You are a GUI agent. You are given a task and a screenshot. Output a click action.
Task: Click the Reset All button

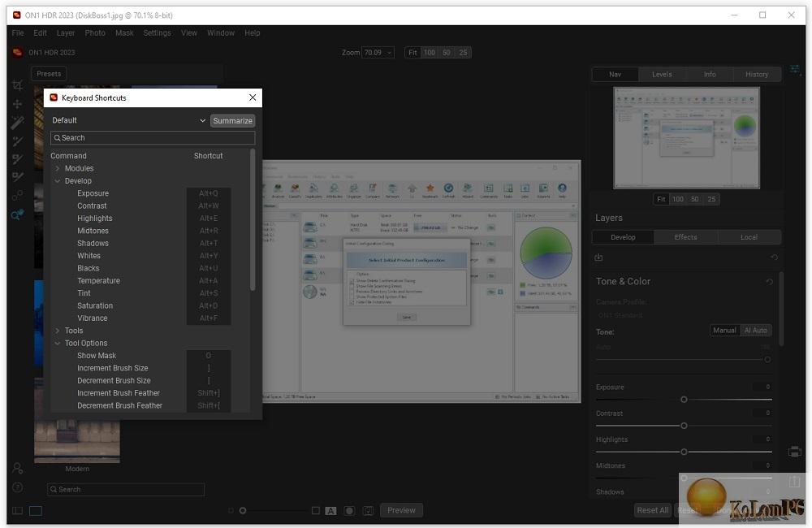[x=653, y=510]
